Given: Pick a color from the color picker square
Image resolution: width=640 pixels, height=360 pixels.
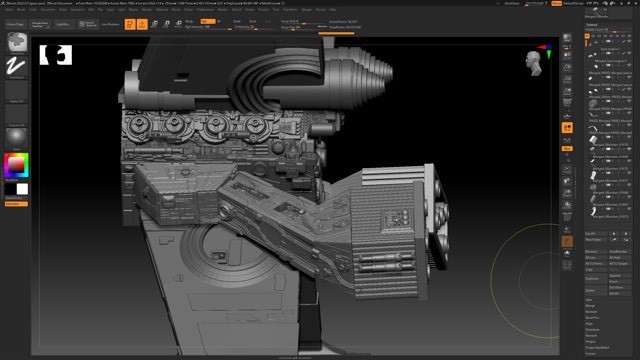Looking at the screenshot, I should tap(16, 165).
